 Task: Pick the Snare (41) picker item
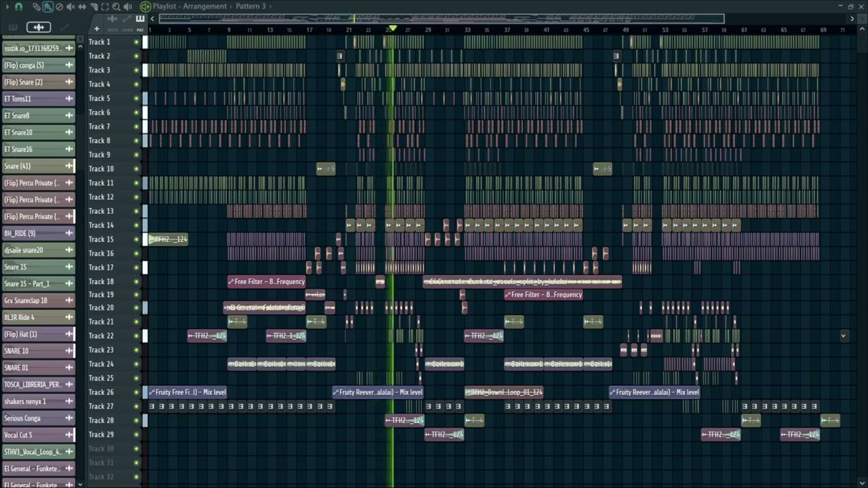[x=39, y=166]
